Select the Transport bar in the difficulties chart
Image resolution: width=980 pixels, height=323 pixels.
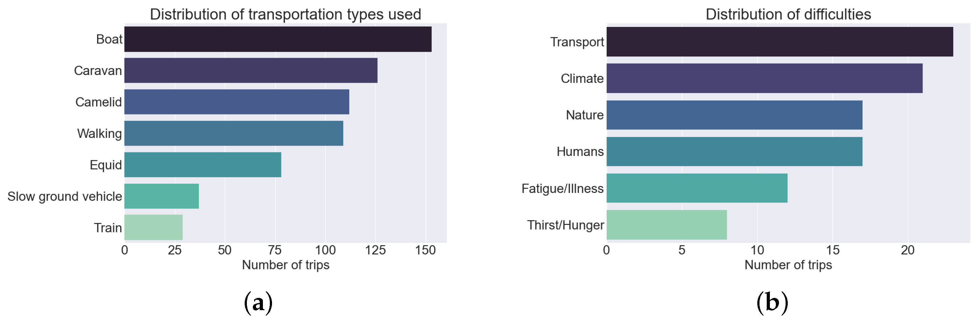click(780, 42)
